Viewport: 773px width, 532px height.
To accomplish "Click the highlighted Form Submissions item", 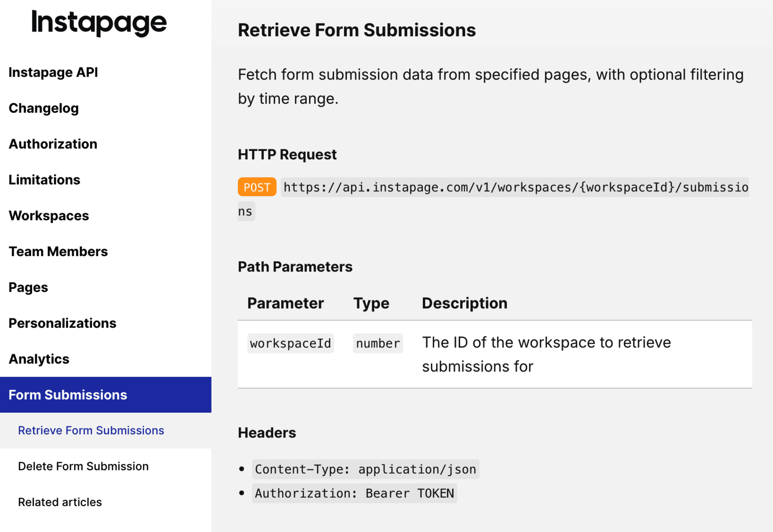I will click(106, 395).
